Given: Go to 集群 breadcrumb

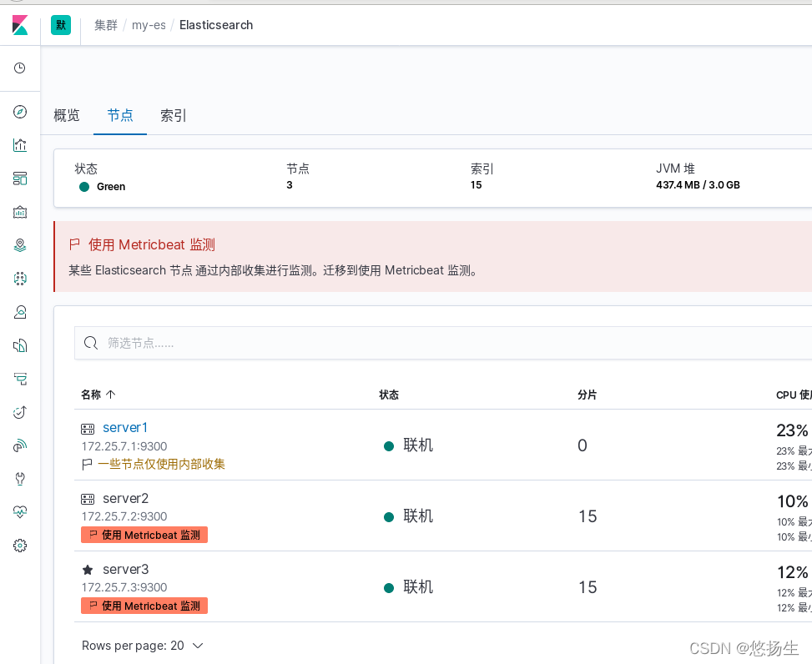Looking at the screenshot, I should click(x=106, y=25).
